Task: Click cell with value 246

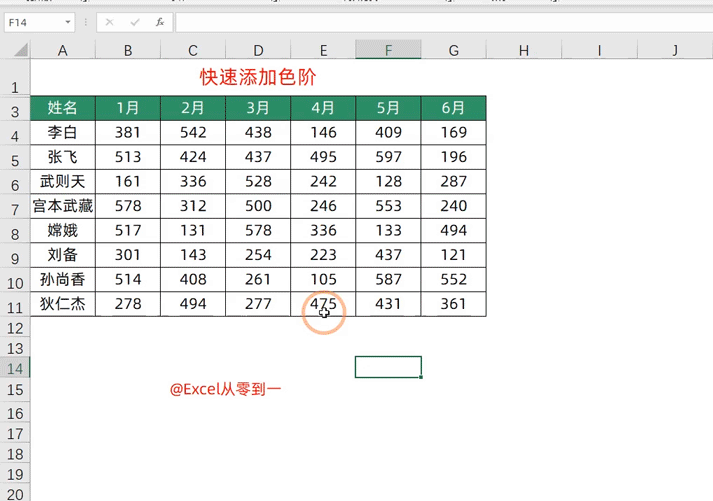Action: [323, 206]
